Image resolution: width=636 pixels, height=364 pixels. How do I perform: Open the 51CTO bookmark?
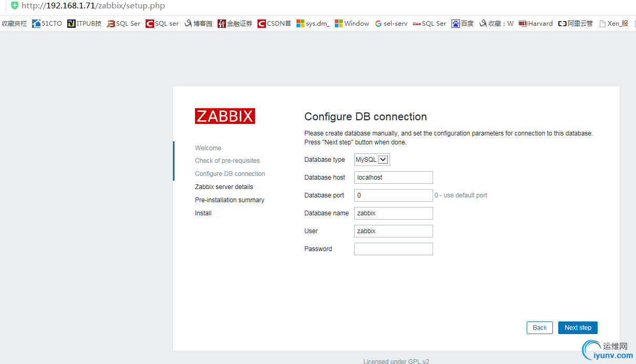(47, 24)
